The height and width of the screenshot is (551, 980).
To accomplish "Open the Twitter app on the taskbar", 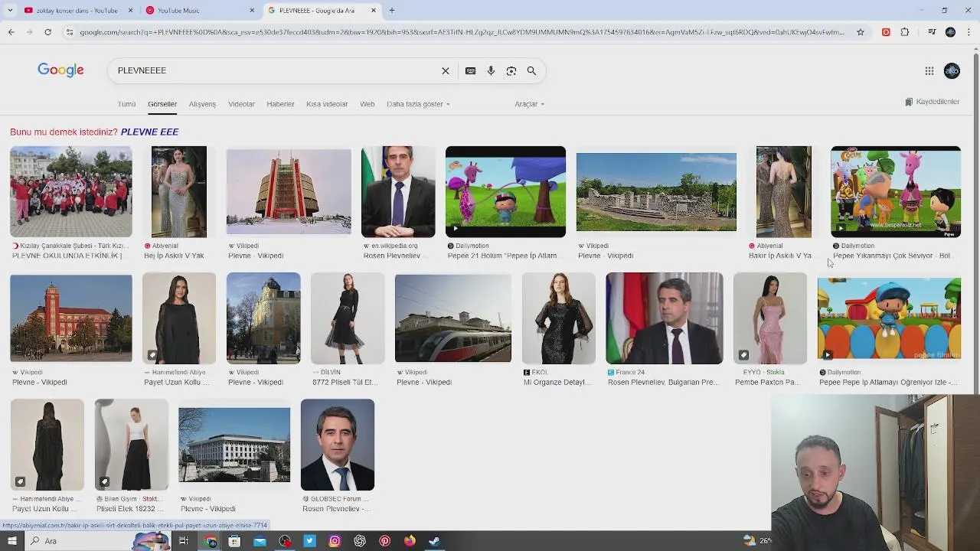I will (x=309, y=541).
